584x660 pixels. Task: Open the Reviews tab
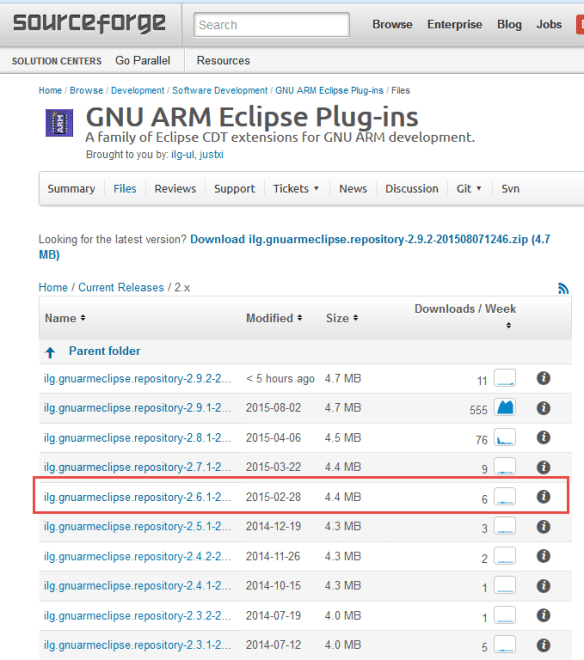pyautogui.click(x=175, y=189)
